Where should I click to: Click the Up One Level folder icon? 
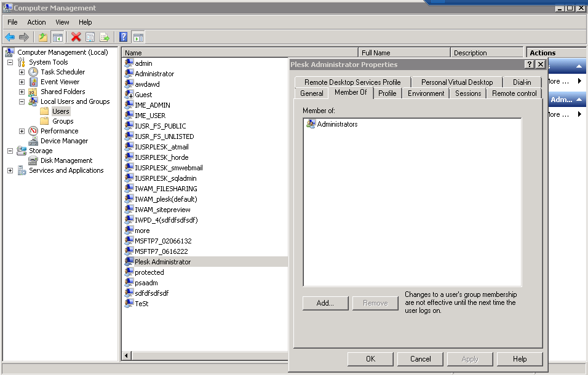tap(43, 37)
